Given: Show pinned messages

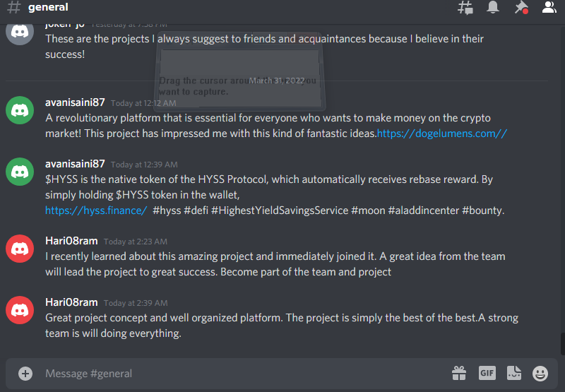Looking at the screenshot, I should tap(521, 7).
